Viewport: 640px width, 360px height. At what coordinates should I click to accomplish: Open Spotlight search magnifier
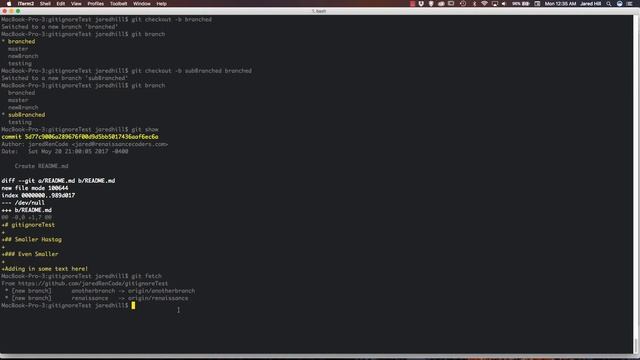pyautogui.click(x=609, y=4)
